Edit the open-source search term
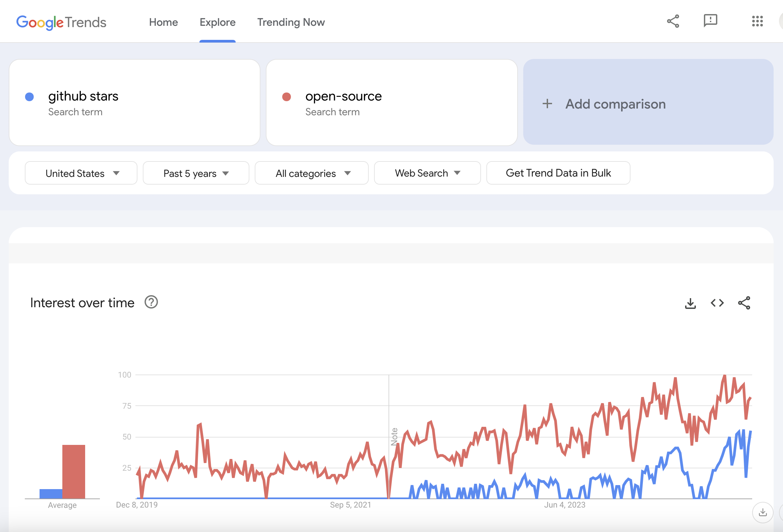Viewport: 783px width, 532px height. coord(343,96)
